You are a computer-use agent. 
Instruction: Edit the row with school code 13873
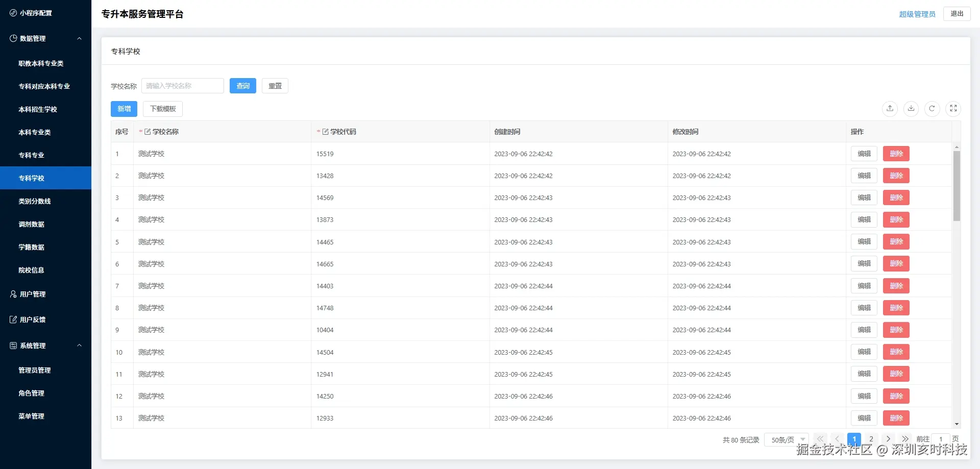(x=864, y=219)
